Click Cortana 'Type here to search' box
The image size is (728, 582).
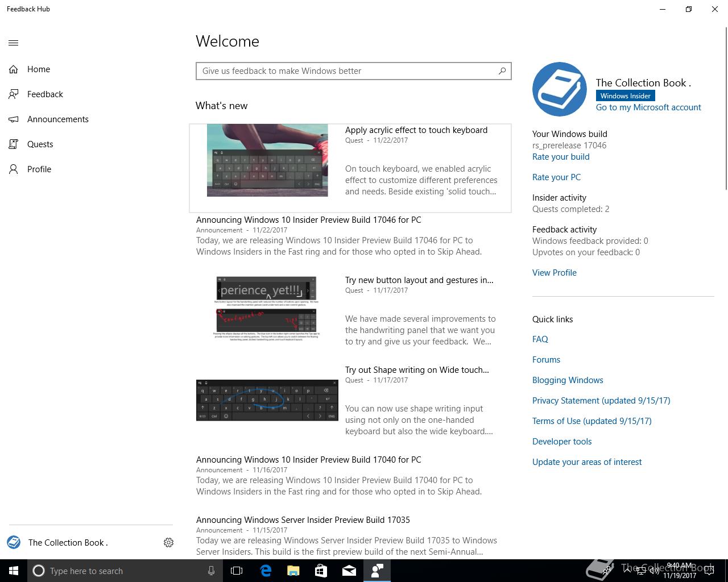click(124, 571)
